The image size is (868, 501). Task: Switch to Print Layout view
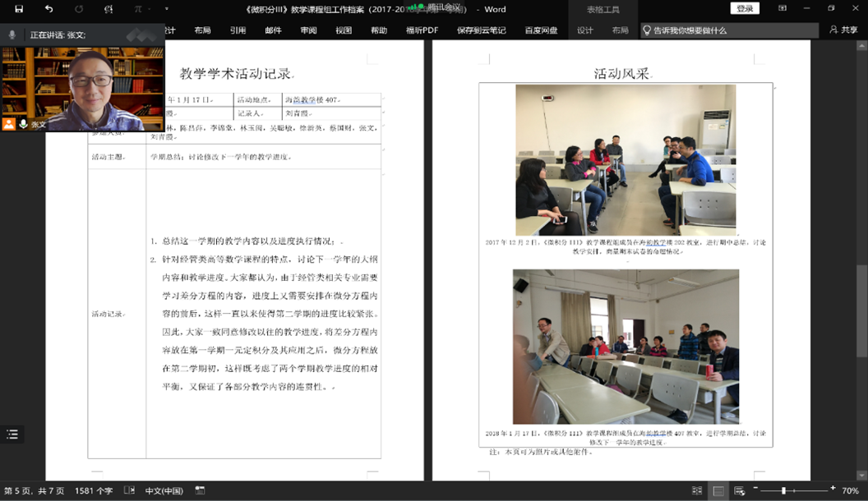click(718, 491)
